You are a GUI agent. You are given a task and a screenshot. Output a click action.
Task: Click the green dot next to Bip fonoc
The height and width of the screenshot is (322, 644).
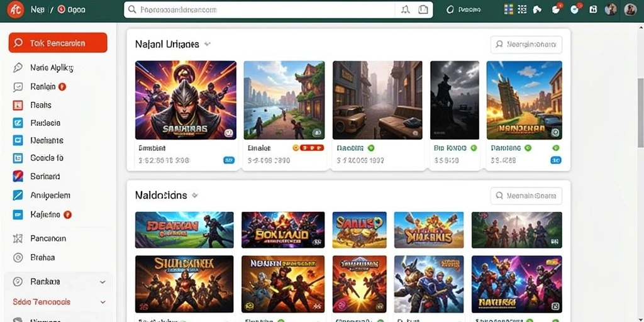[474, 148]
